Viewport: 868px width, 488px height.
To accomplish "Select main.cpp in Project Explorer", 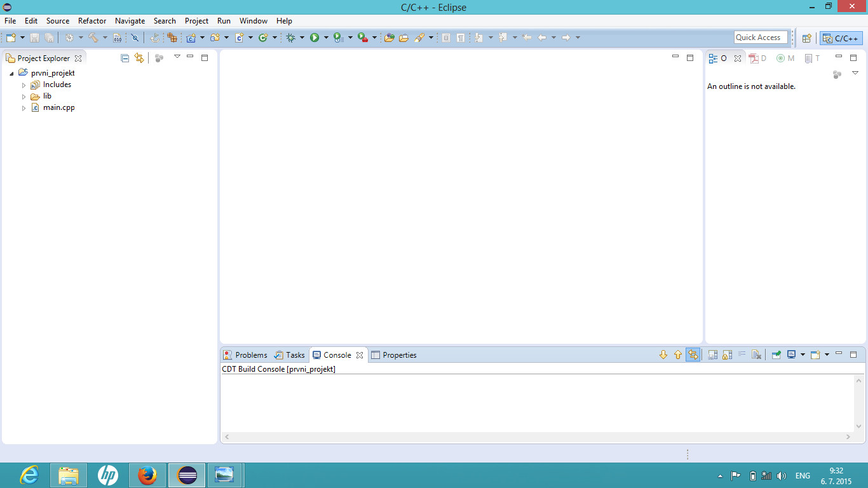I will [58, 108].
